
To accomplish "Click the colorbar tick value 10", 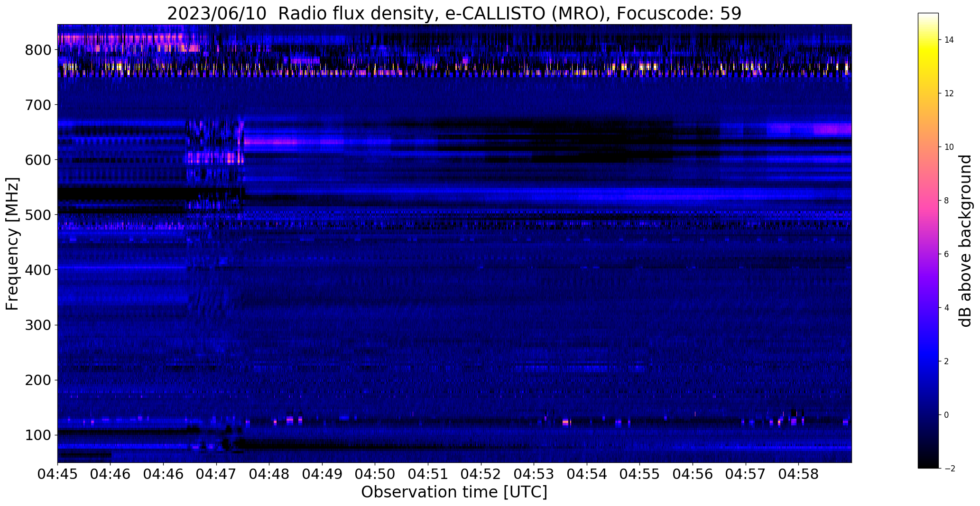I will coord(949,147).
